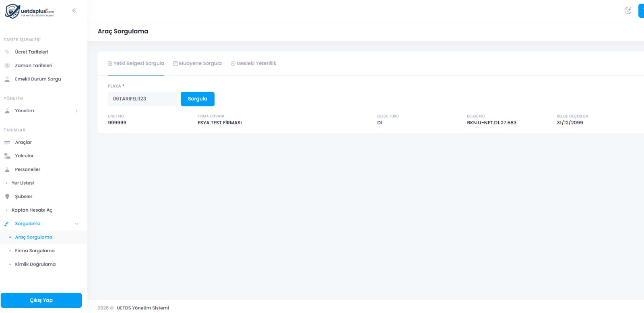This screenshot has height=313, width=644.
Task: Click the Araçlar card icon
Action: 7,142
